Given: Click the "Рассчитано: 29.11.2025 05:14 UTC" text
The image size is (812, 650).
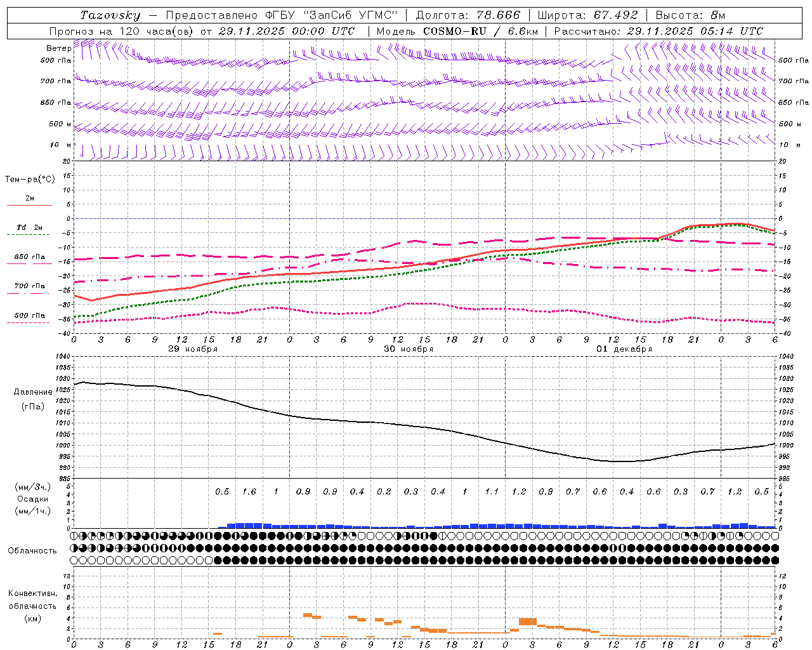Looking at the screenshot, I should 658,30.
